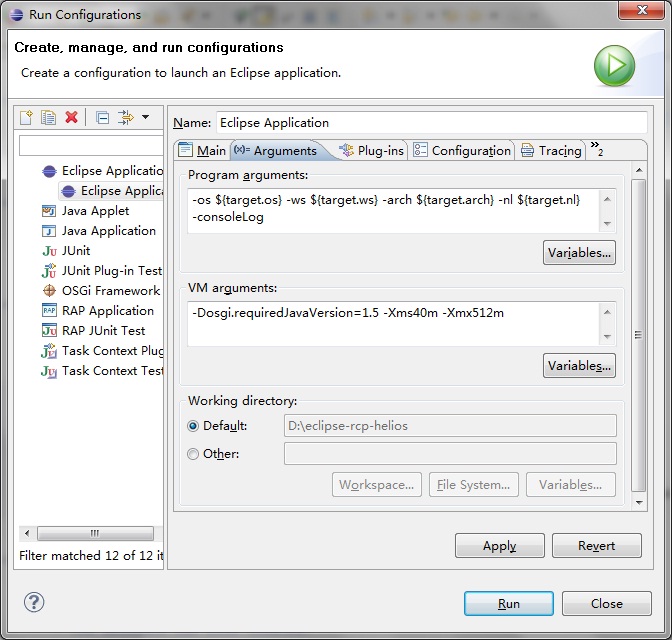This screenshot has width=672, height=640.
Task: Select Java Applet configuration type
Action: tap(85, 211)
